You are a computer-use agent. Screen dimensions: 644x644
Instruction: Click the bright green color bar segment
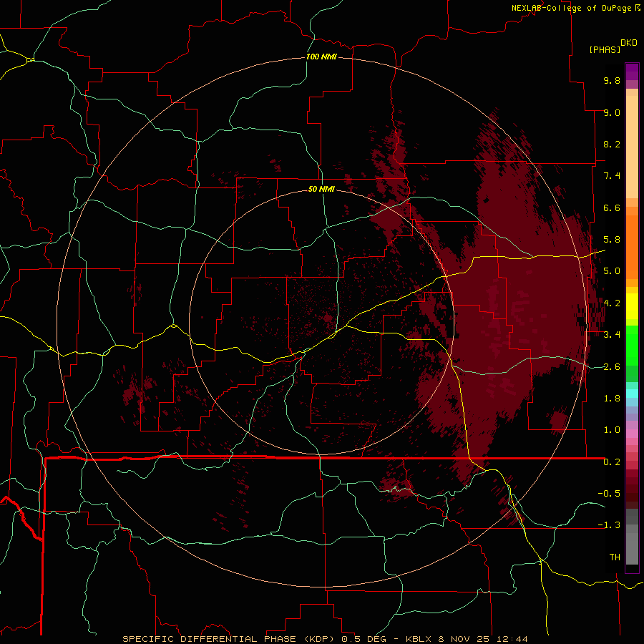click(x=632, y=345)
